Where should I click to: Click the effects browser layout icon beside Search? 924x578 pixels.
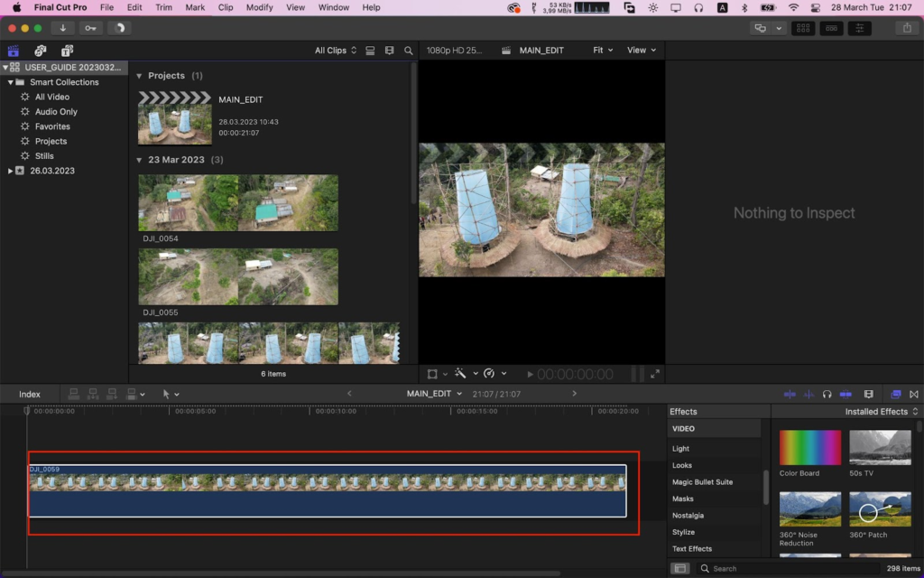(x=680, y=569)
